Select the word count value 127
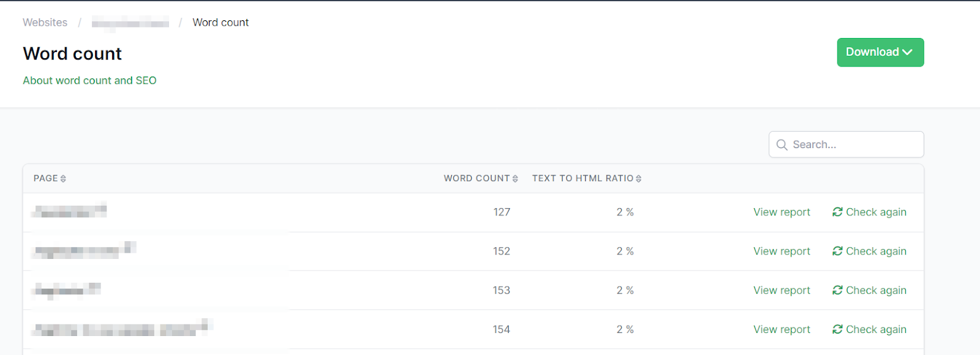 click(x=502, y=212)
